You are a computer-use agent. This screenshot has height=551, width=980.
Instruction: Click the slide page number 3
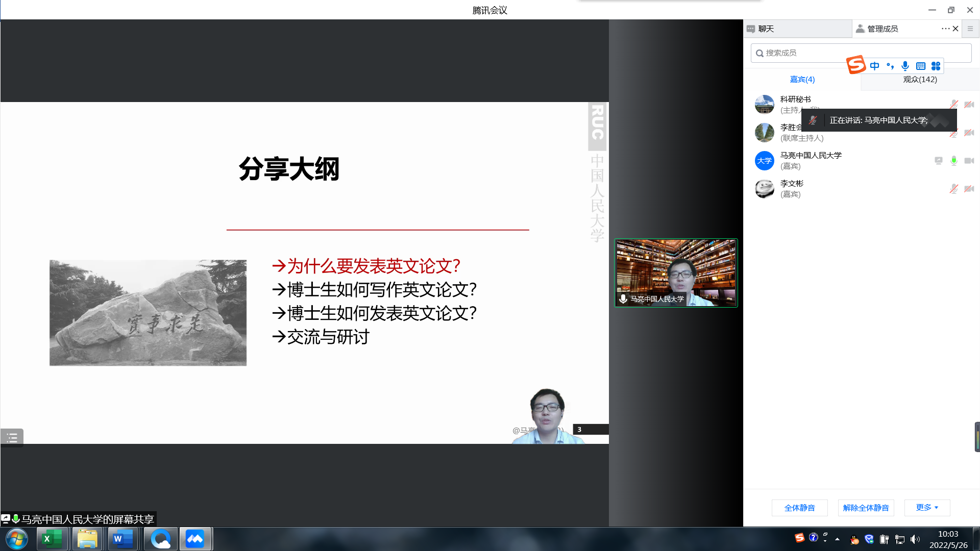click(579, 430)
